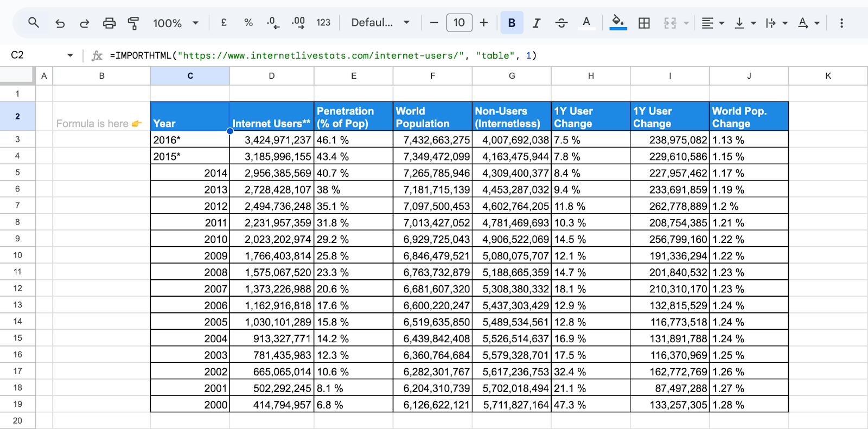Screen dimensions: 868x429
Task: Click the select-all corner box
Action: click(x=17, y=76)
